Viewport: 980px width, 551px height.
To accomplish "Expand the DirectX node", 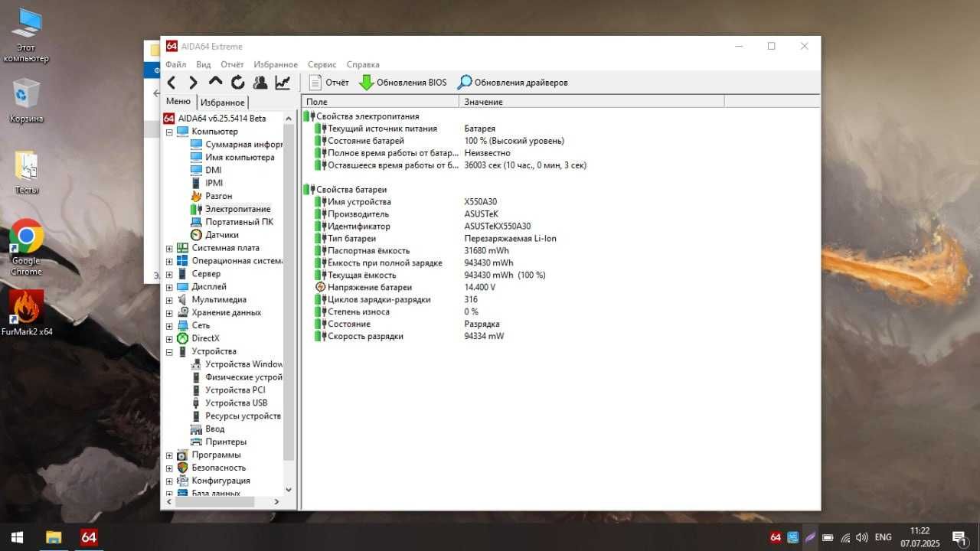I will (x=169, y=338).
